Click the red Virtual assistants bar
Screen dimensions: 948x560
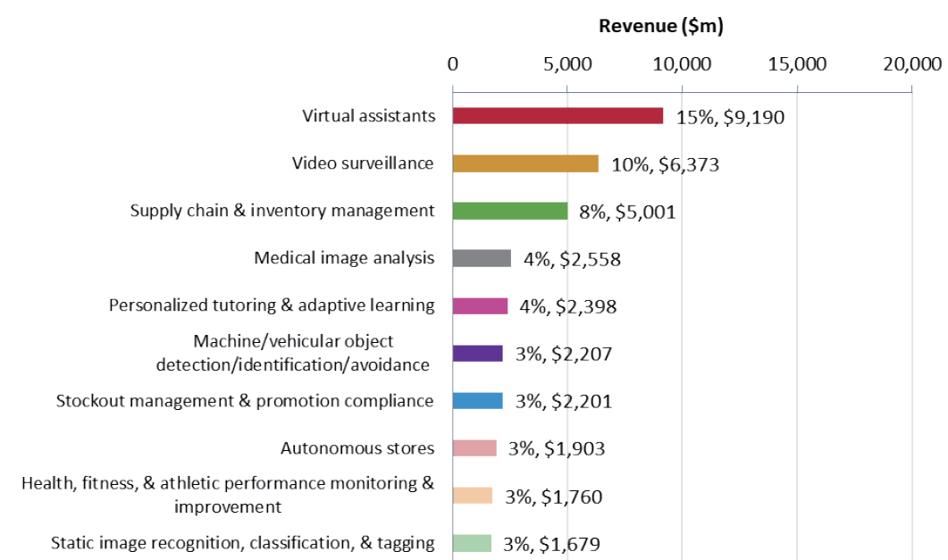pyautogui.click(x=558, y=116)
